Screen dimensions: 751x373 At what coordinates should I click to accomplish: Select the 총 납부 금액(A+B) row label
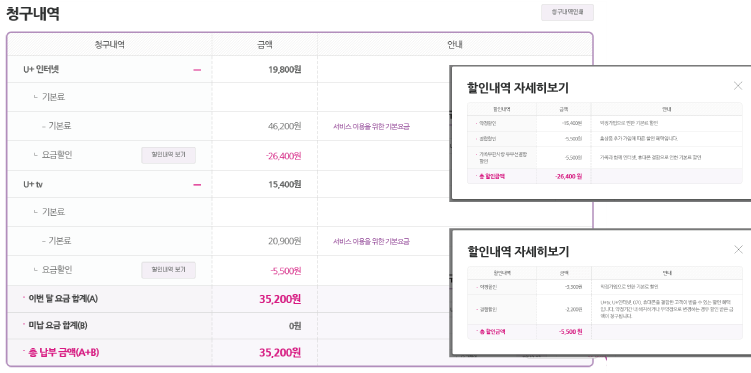pos(63,353)
